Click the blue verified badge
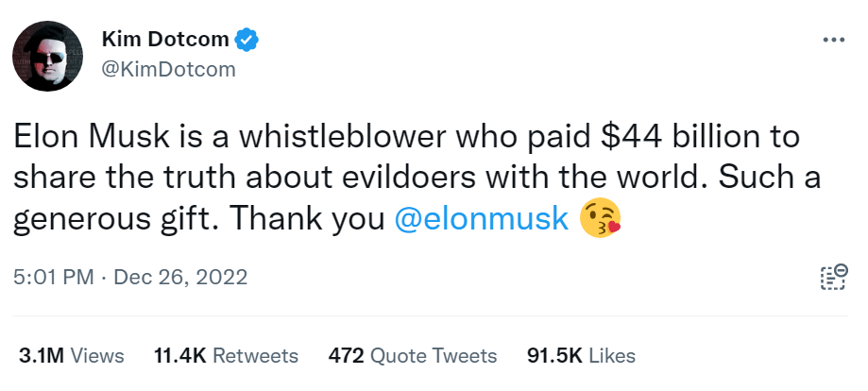 247,41
